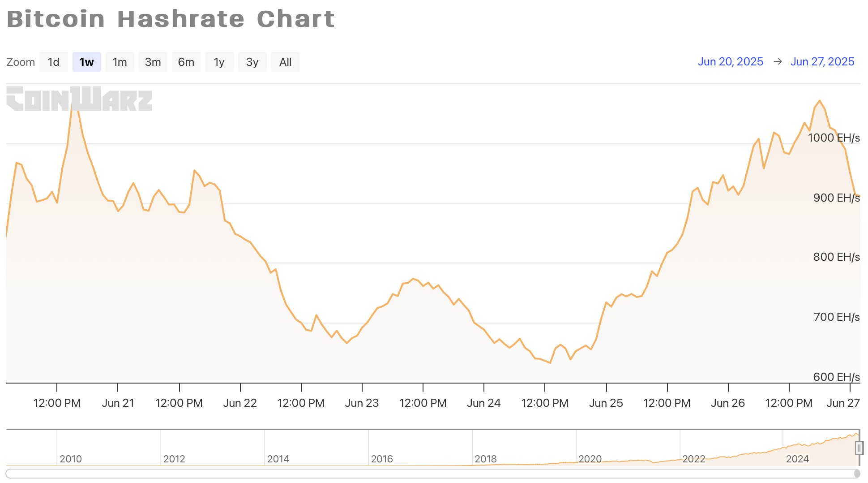
Task: Grab the navigator right-edge handle
Action: coord(859,448)
